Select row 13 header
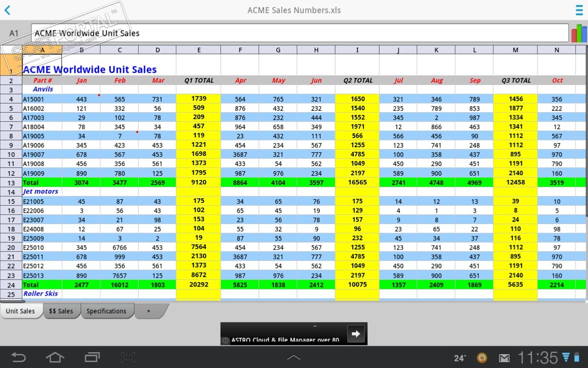588x368 pixels. (11, 183)
